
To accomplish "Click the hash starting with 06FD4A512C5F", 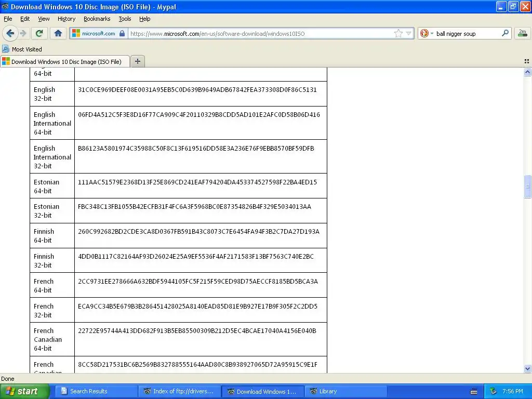I will 199,115.
